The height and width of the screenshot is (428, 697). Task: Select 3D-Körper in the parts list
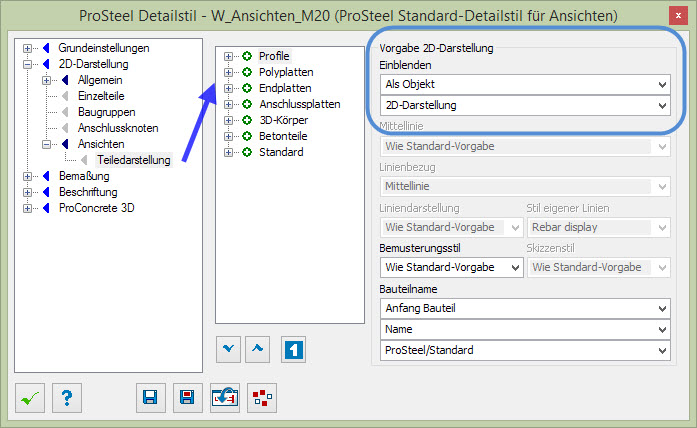pos(284,120)
